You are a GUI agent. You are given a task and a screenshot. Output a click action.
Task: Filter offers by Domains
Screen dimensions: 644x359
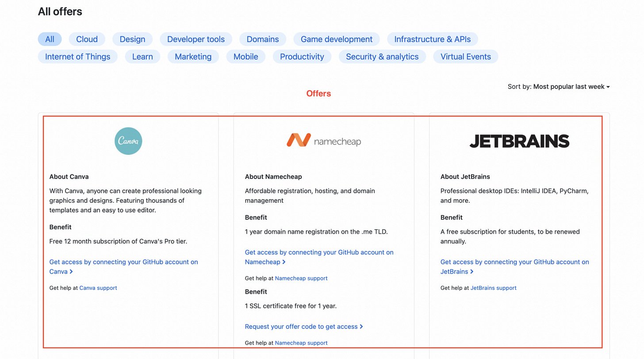tap(263, 39)
